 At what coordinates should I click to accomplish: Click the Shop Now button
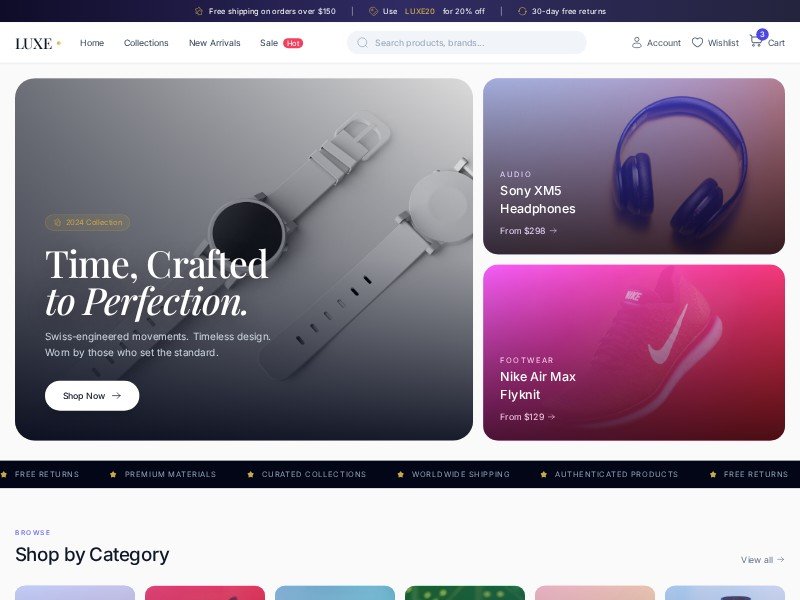pyautogui.click(x=92, y=395)
